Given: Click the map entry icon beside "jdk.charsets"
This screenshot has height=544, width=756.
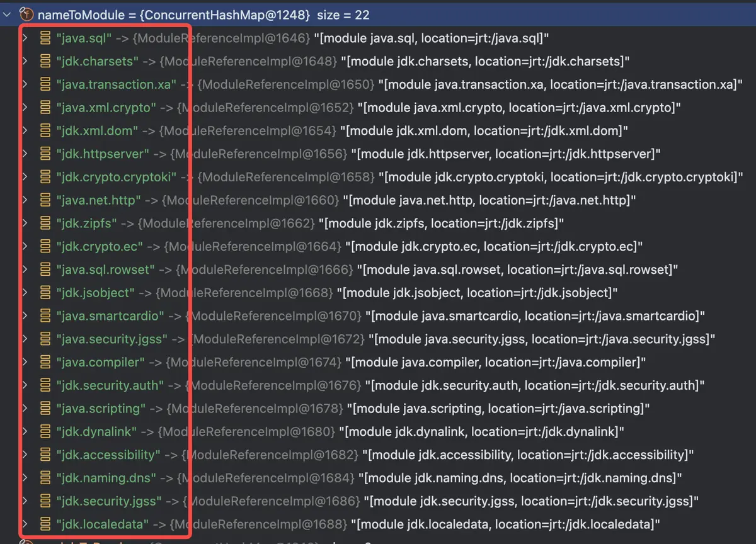Looking at the screenshot, I should click(x=45, y=61).
